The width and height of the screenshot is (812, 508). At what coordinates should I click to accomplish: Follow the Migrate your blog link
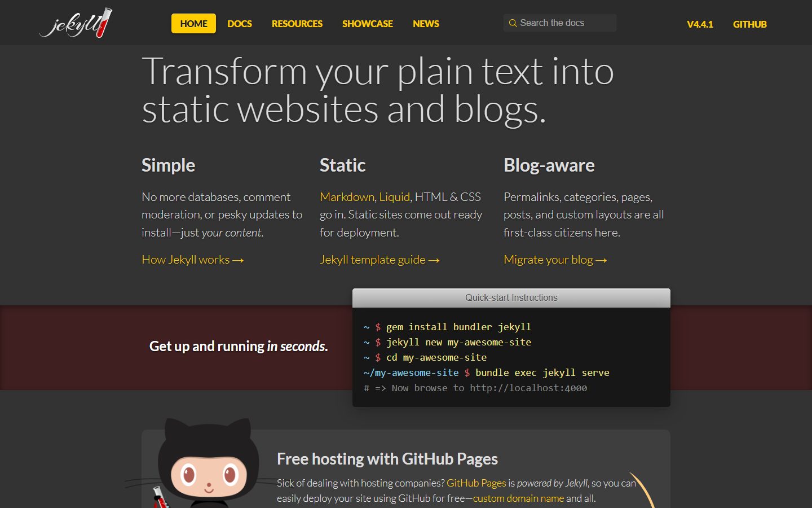click(x=555, y=260)
